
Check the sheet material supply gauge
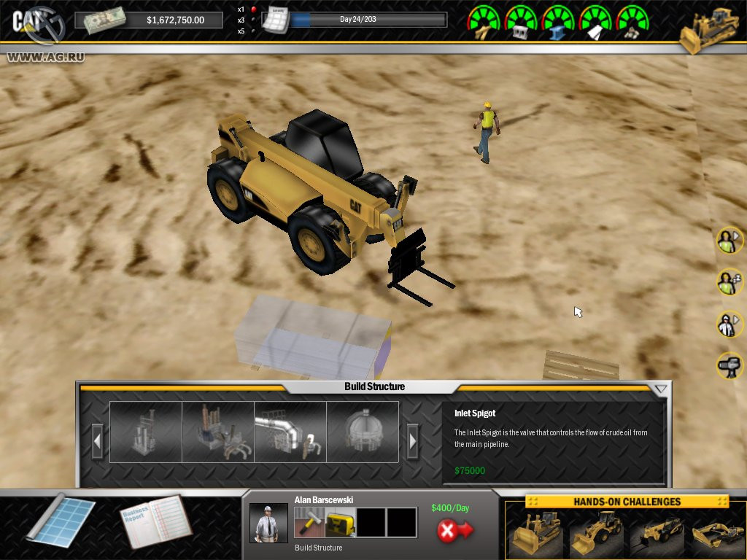click(x=595, y=23)
